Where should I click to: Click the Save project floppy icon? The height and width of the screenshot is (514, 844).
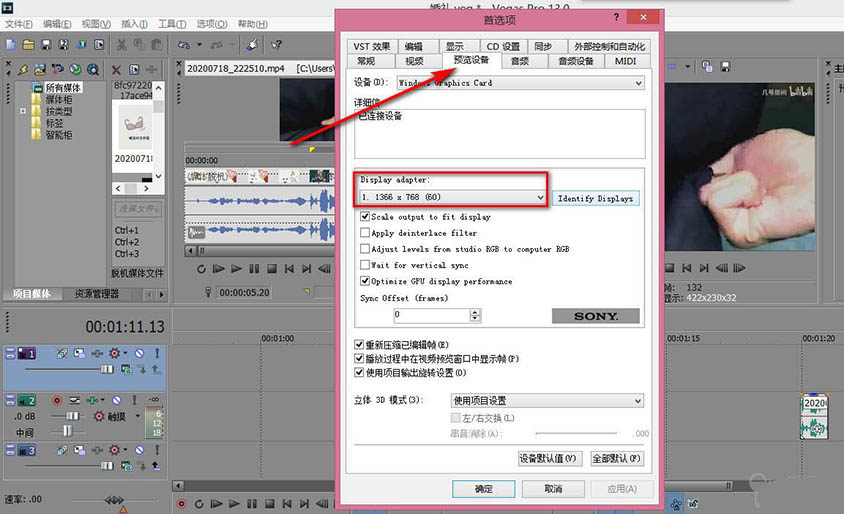click(x=46, y=45)
